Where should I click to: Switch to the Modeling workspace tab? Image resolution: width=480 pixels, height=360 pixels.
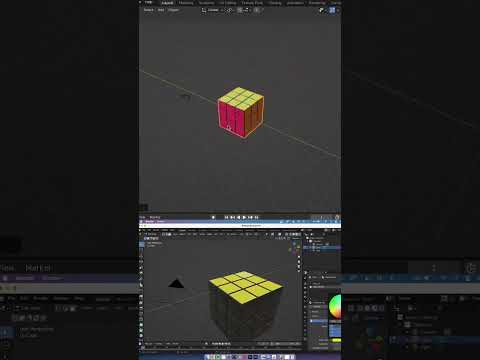coord(186,3)
